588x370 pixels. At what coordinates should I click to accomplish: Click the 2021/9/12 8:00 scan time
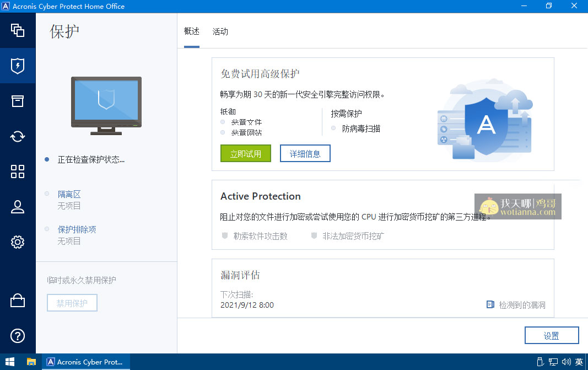pos(247,305)
